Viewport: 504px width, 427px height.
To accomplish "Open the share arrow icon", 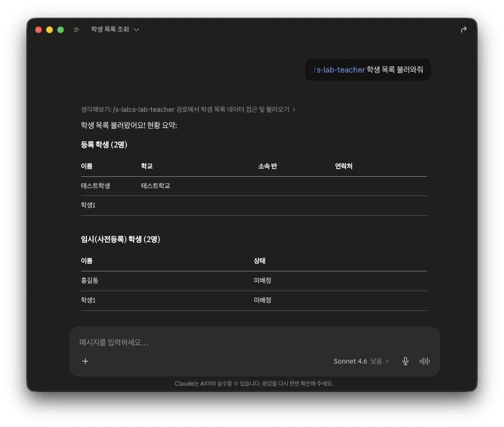I will [x=464, y=30].
